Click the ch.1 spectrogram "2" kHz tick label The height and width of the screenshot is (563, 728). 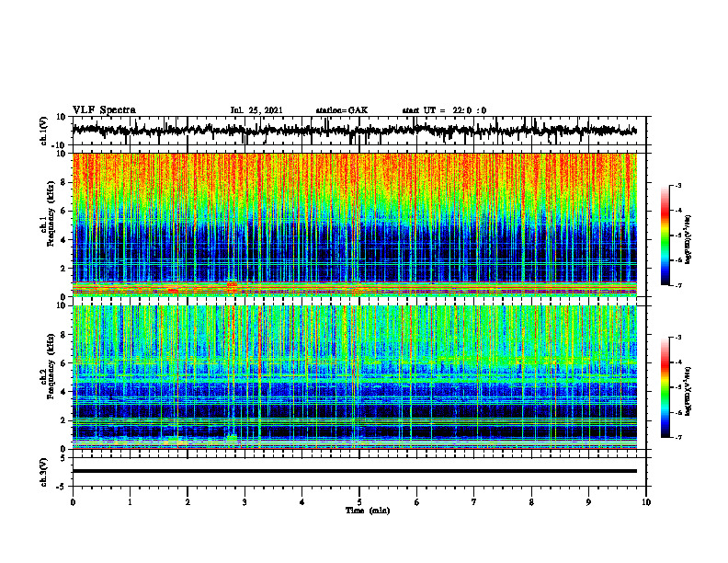pos(64,269)
